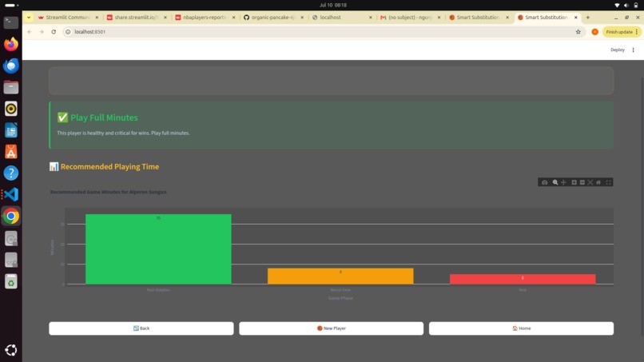Viewport: 644px width, 362px height.
Task: Go forward in browser history
Action: (x=42, y=32)
